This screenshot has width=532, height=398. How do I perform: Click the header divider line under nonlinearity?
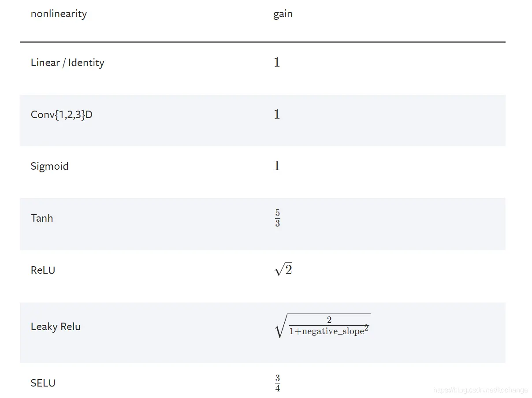263,42
